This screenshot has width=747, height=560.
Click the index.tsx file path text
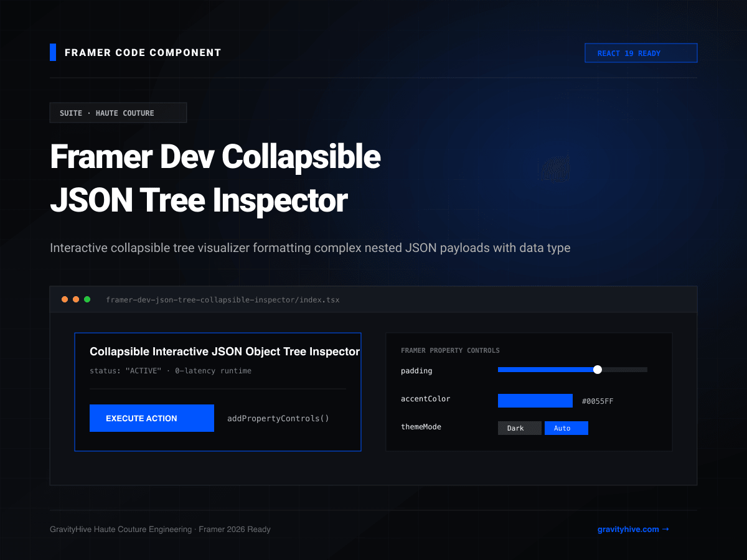(x=223, y=300)
